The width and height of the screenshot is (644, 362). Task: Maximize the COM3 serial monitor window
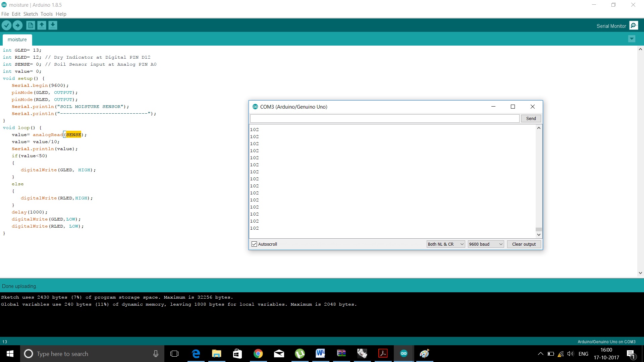click(x=513, y=107)
